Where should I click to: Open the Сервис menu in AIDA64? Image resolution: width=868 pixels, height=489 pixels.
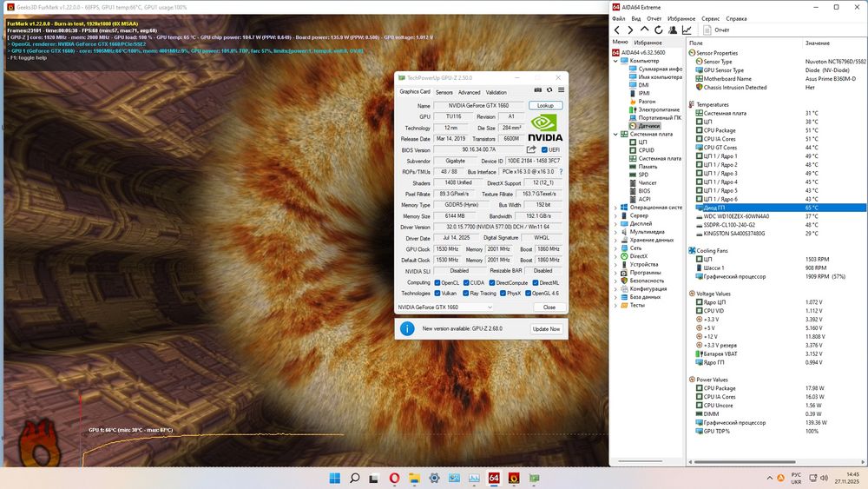click(710, 19)
